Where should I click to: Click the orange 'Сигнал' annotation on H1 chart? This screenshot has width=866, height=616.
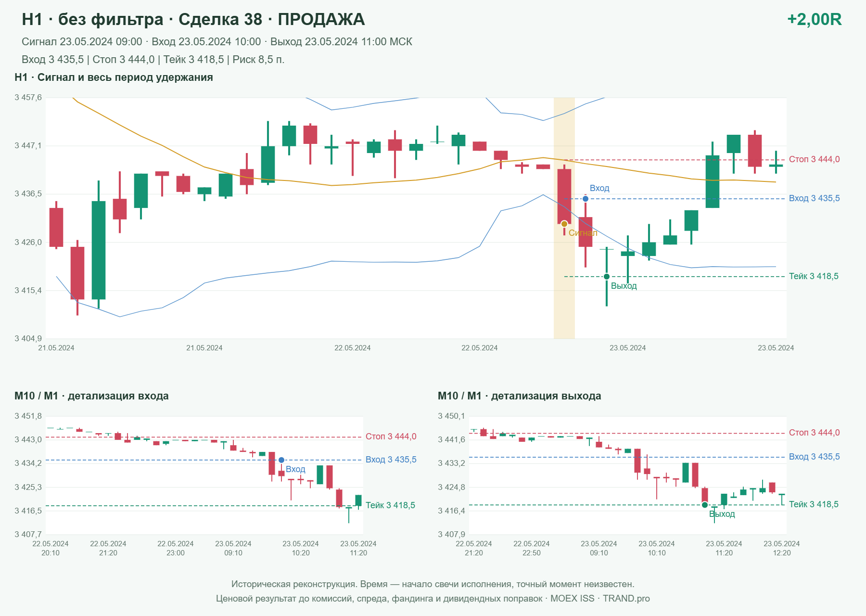click(x=583, y=233)
